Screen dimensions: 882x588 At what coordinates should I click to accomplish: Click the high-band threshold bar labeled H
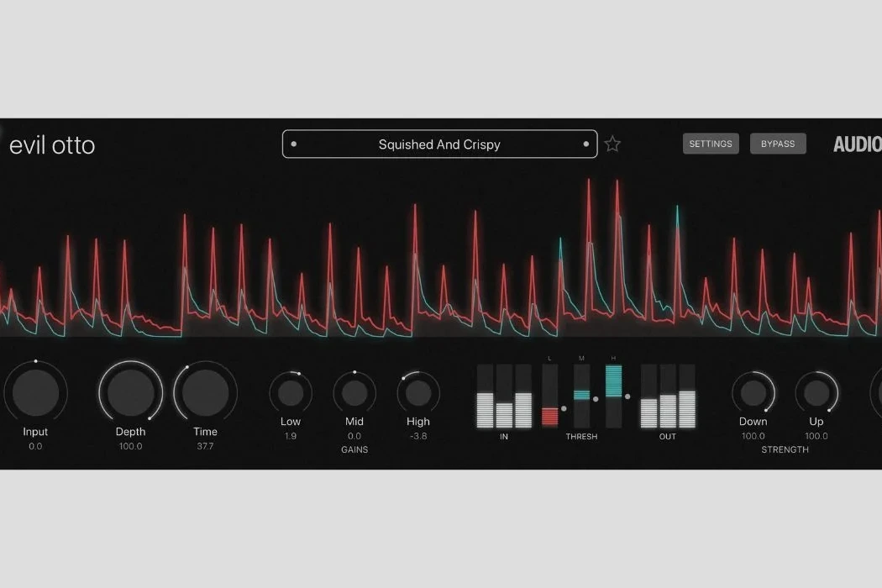pos(613,381)
